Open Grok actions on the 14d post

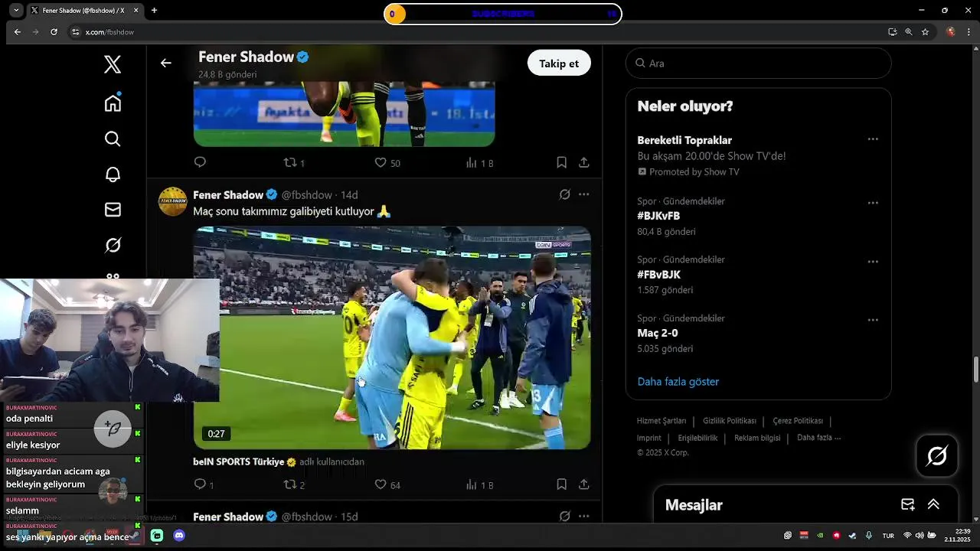564,194
